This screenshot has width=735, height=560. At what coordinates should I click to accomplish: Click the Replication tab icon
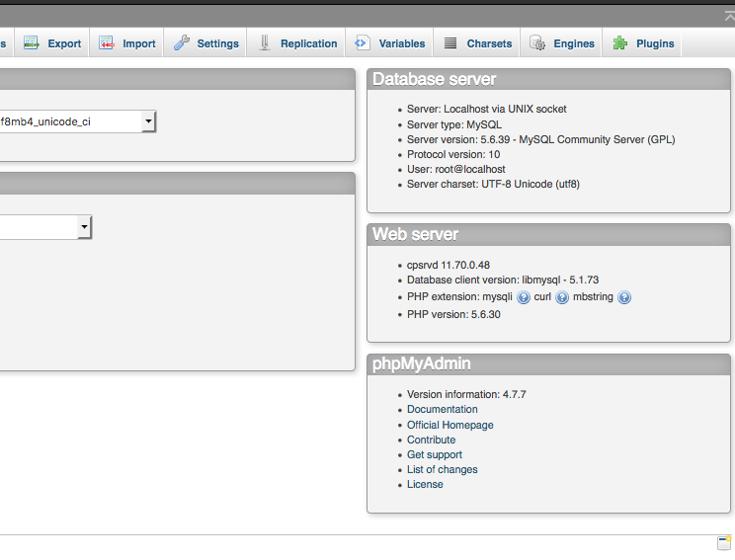pyautogui.click(x=265, y=43)
